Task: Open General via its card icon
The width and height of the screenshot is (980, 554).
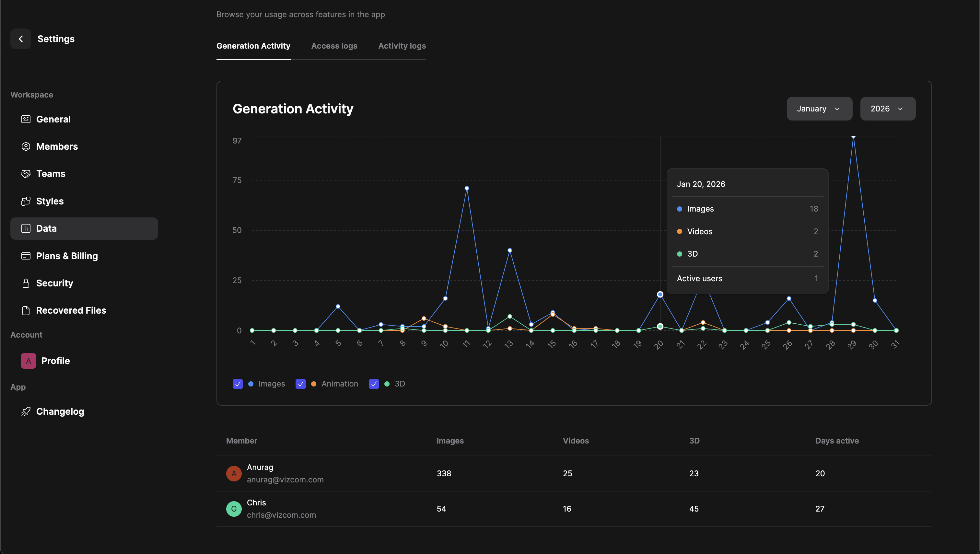Action: tap(26, 119)
